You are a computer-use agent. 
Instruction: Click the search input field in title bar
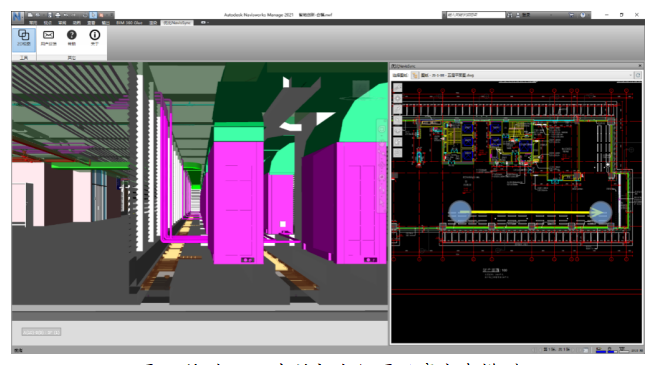[x=476, y=15]
